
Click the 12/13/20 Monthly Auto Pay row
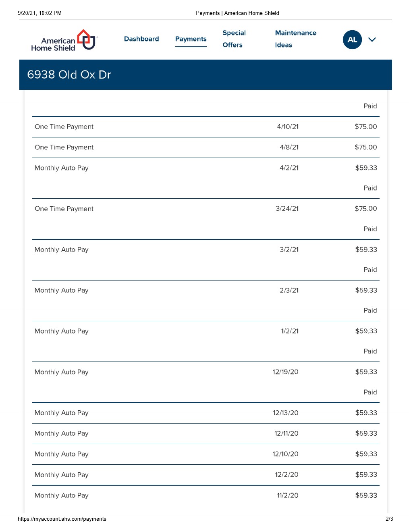(205, 413)
